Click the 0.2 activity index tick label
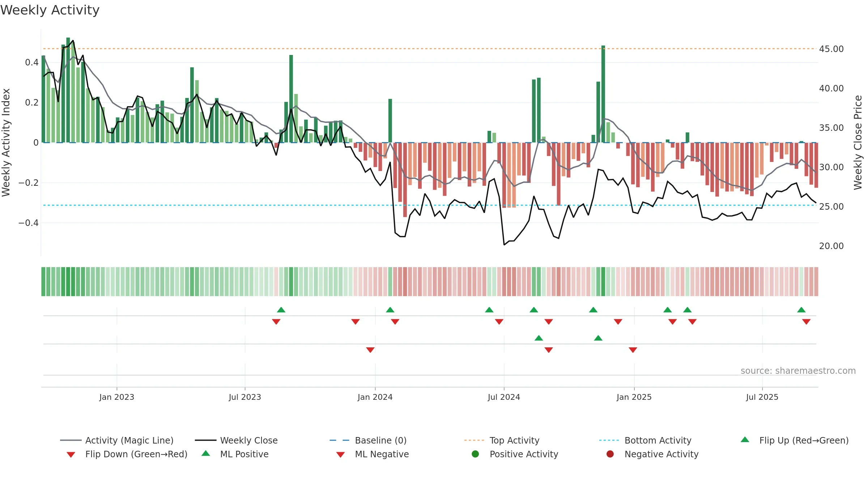The image size is (868, 488). [x=32, y=103]
